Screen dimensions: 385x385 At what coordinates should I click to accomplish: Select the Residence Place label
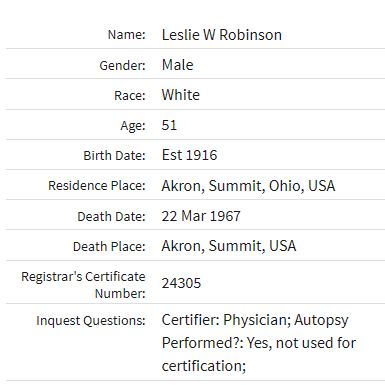[x=97, y=186]
